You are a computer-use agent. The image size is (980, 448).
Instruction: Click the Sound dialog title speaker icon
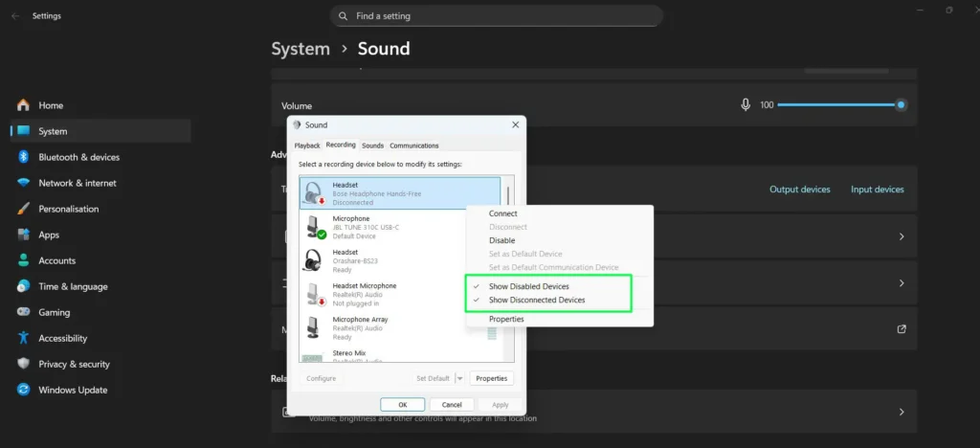297,125
